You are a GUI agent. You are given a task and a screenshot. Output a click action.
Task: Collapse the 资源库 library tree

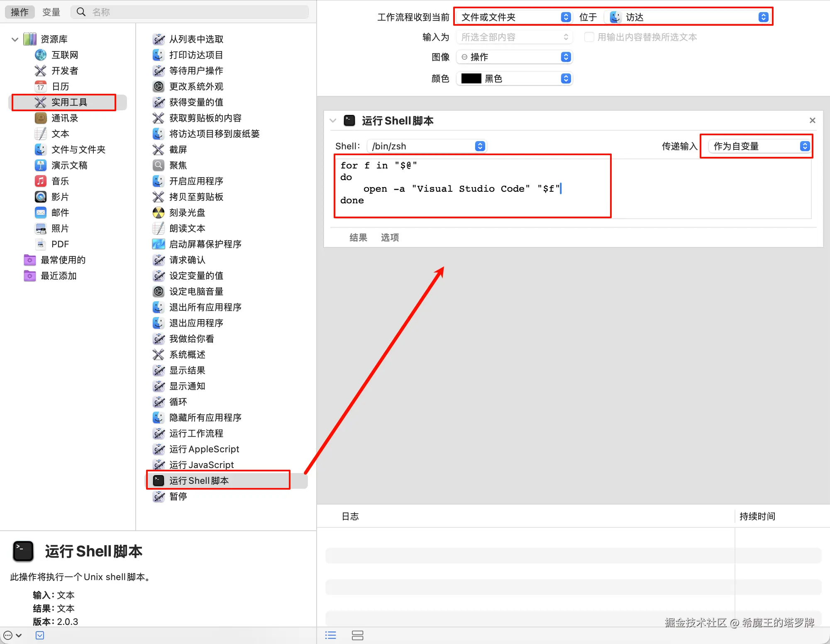click(x=15, y=39)
